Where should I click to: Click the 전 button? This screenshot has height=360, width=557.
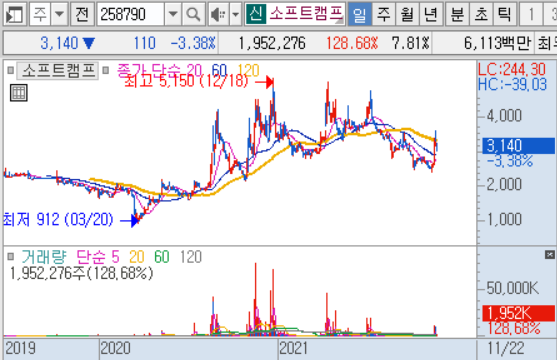pyautogui.click(x=82, y=14)
